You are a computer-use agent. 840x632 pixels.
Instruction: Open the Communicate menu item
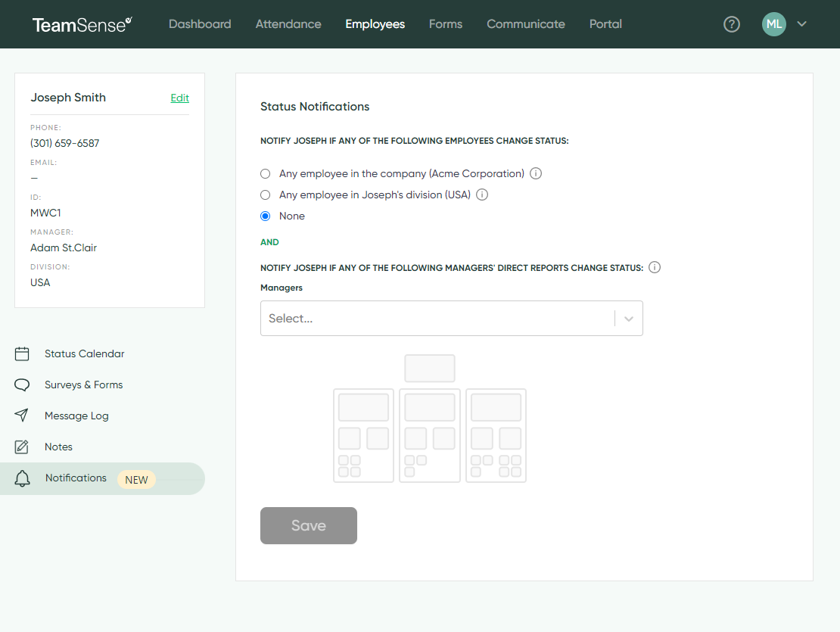click(525, 23)
